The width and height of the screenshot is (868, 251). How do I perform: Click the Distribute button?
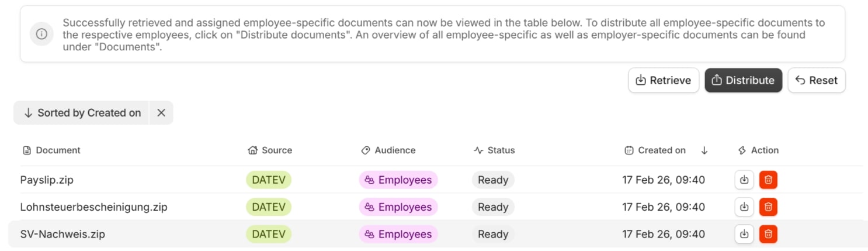743,80
